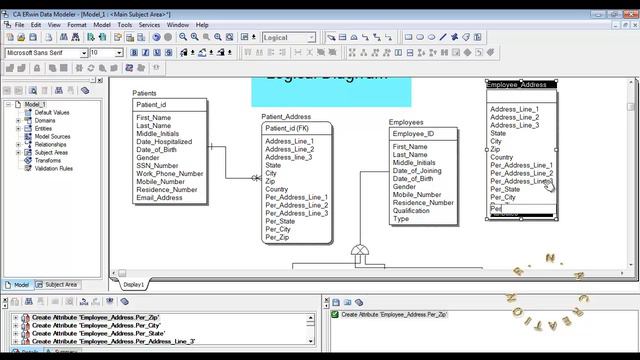
Task: Open the line color dropdown arrow
Action: [x=230, y=53]
